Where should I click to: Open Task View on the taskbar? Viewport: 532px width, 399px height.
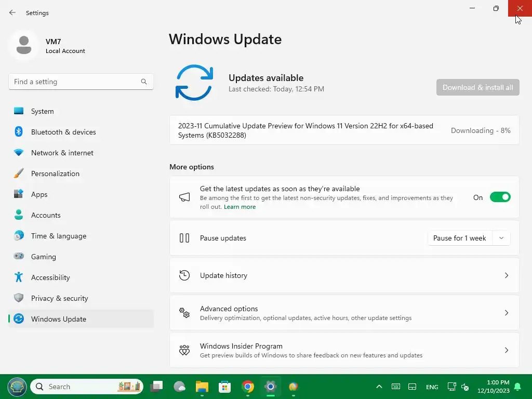pos(156,387)
